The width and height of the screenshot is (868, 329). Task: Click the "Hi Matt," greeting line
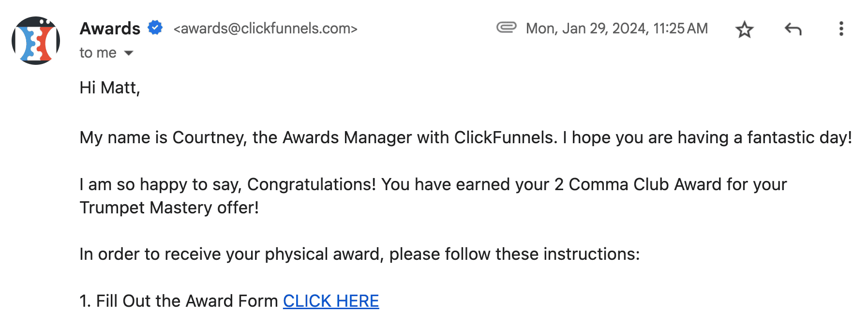110,88
